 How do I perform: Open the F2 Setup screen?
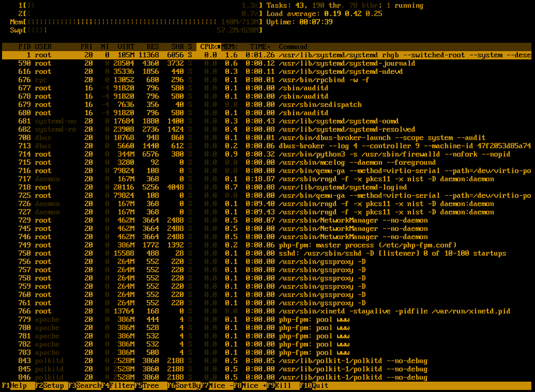[x=49, y=386]
